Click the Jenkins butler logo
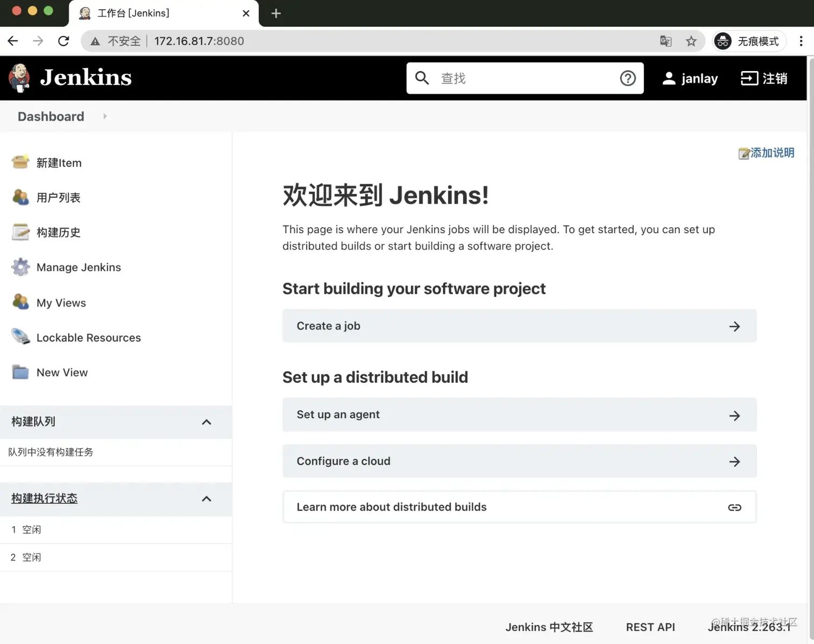 click(19, 78)
